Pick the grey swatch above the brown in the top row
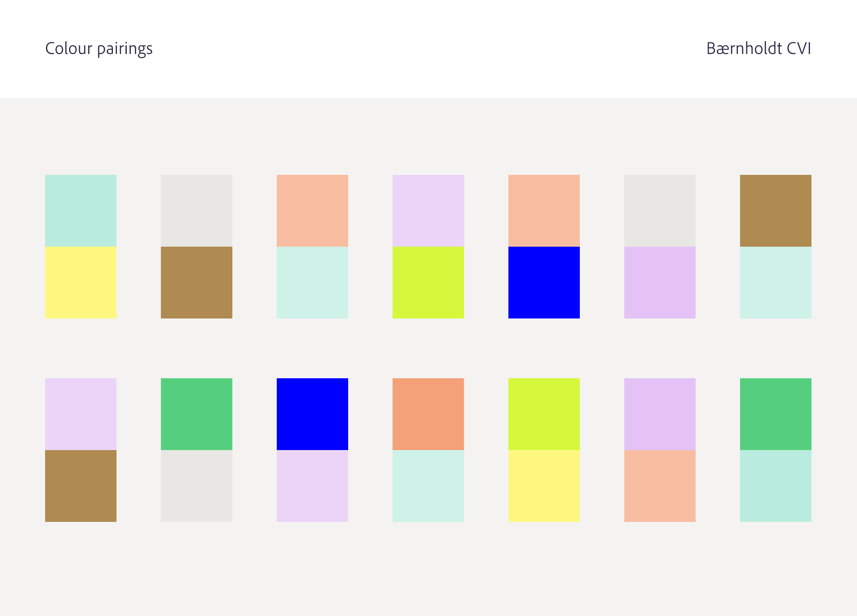The image size is (857, 616). click(196, 211)
